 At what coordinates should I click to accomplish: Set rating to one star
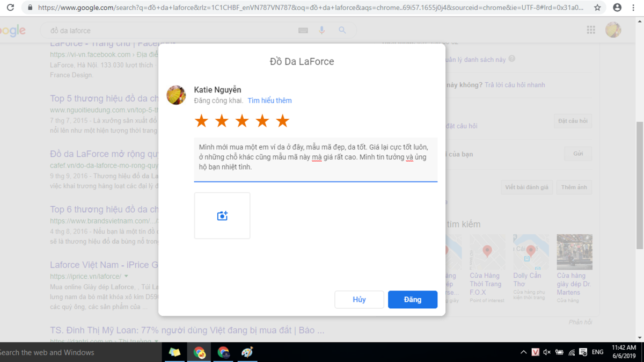[x=201, y=121]
